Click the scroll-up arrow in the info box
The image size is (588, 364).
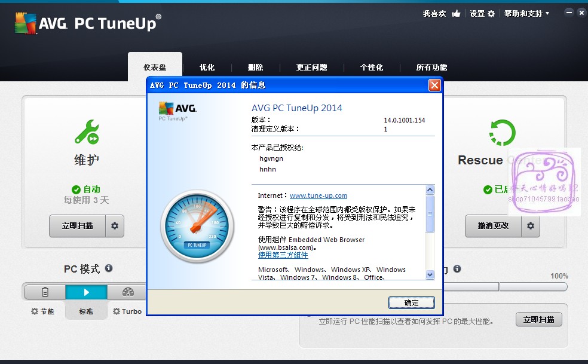tap(430, 189)
